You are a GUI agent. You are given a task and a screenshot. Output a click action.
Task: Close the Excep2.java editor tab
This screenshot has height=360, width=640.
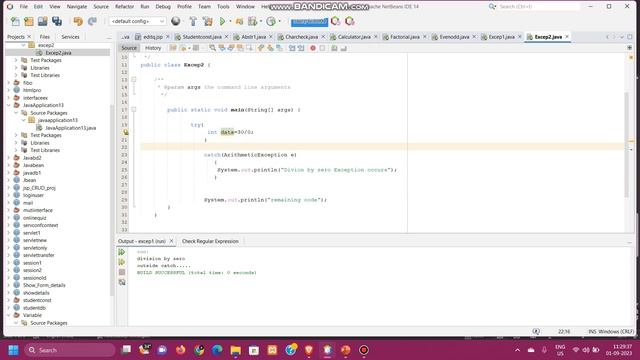pos(567,37)
